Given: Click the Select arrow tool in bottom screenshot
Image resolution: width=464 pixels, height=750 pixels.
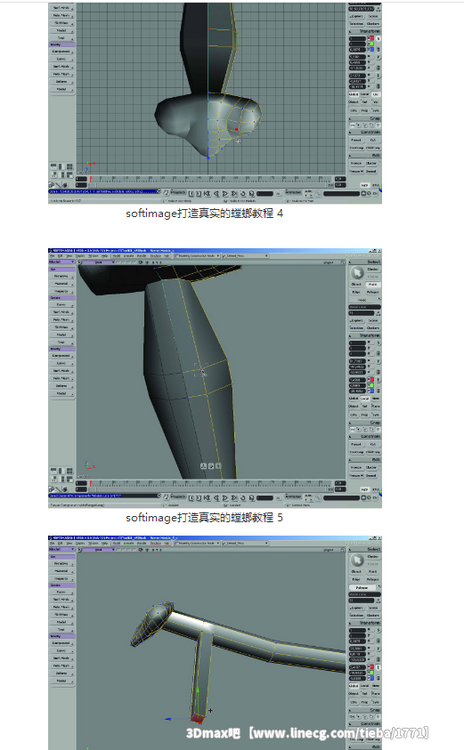Looking at the screenshot, I should coord(357,560).
